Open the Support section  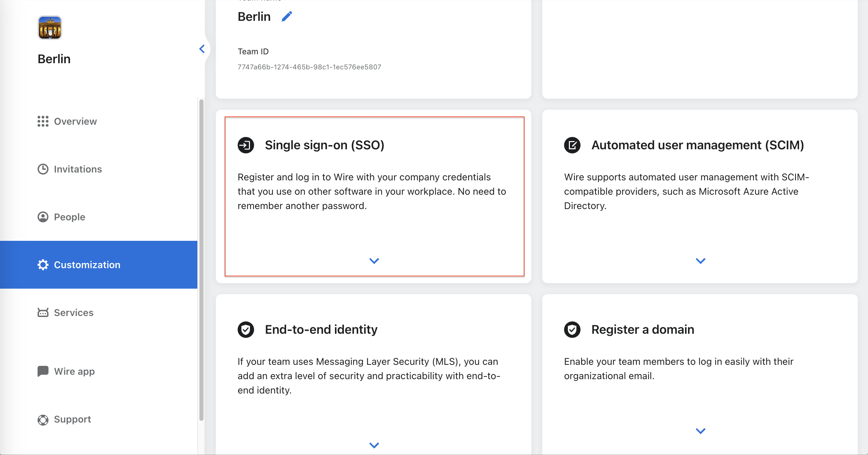coord(99,419)
